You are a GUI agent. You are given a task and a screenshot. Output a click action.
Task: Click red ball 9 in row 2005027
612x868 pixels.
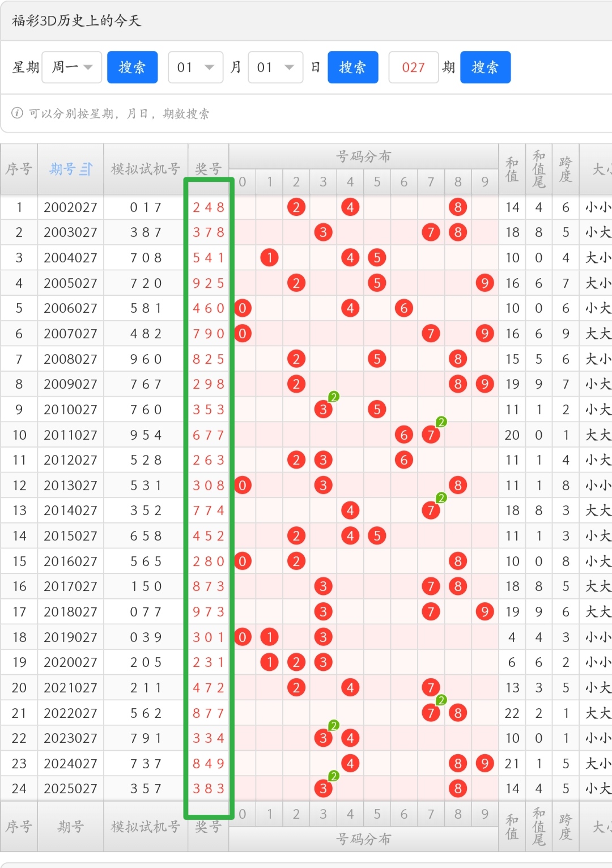pos(484,283)
